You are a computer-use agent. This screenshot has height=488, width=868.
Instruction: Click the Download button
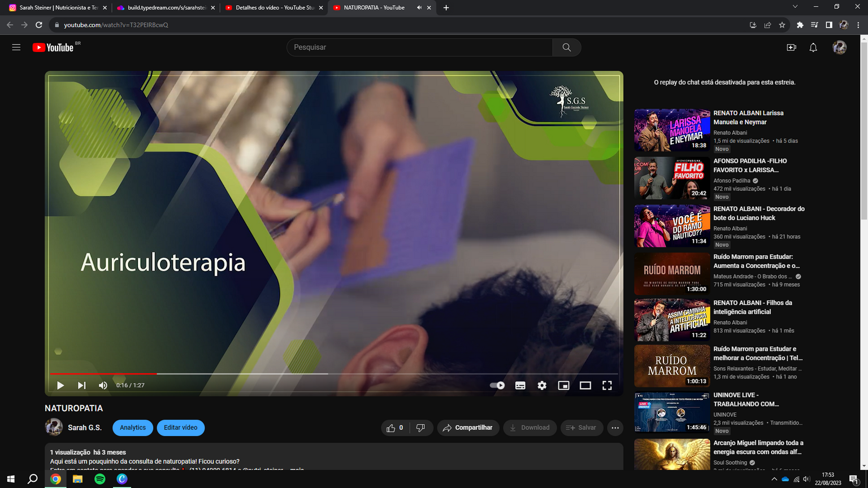[530, 428]
